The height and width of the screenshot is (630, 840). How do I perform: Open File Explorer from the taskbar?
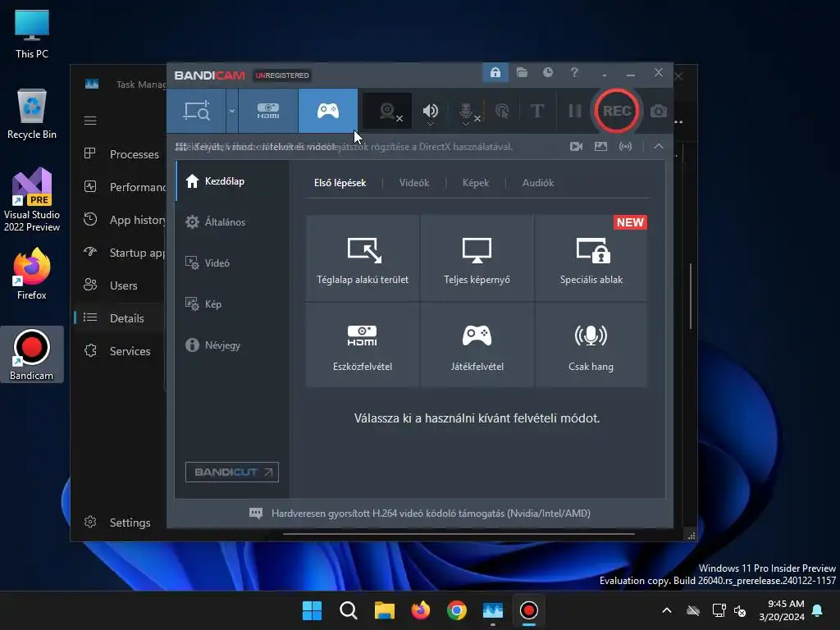[x=384, y=610]
